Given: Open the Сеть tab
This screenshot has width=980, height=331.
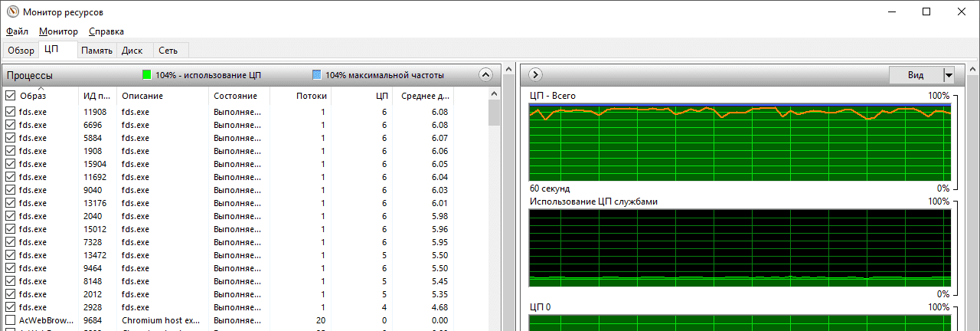Looking at the screenshot, I should coord(168,51).
